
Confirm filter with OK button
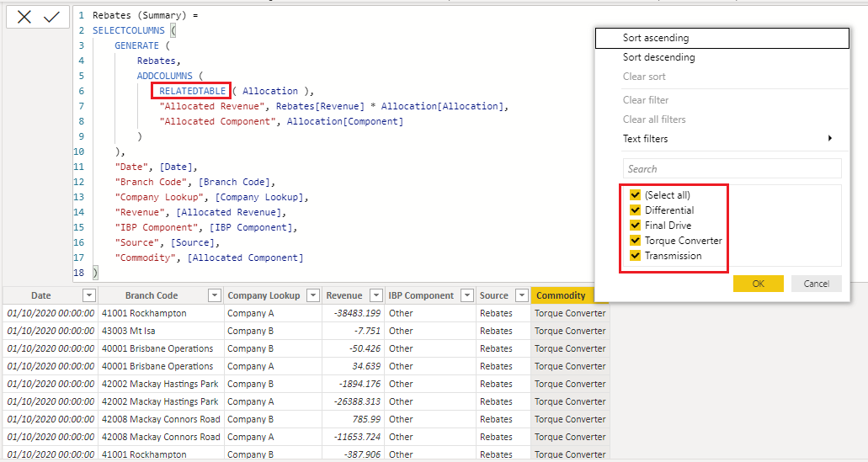pyautogui.click(x=758, y=284)
